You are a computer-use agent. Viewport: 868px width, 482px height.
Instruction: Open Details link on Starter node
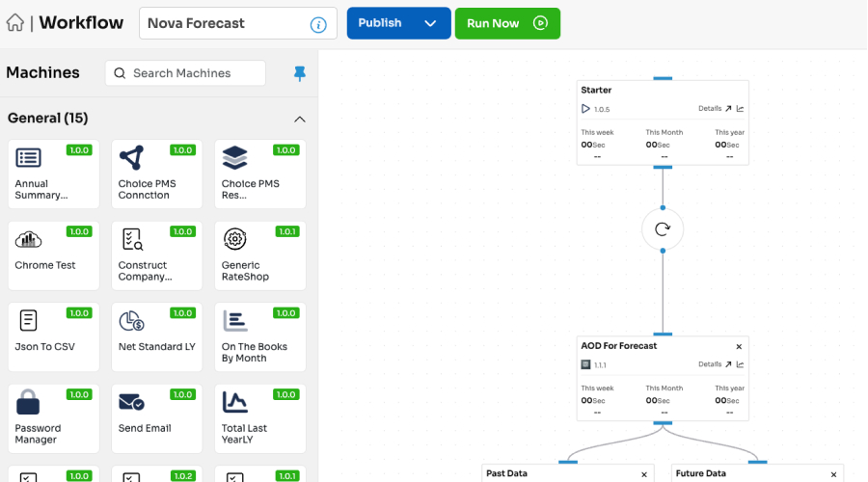click(x=715, y=109)
